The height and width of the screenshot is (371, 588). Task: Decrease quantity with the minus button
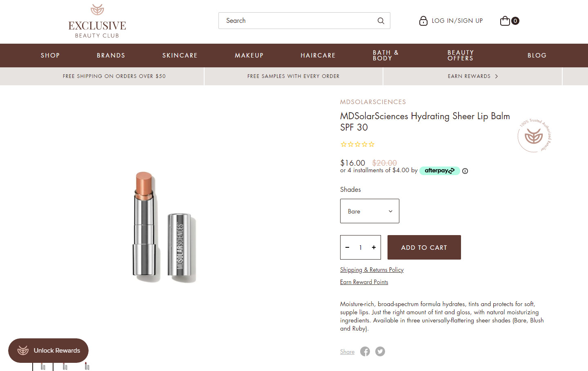[x=347, y=247]
